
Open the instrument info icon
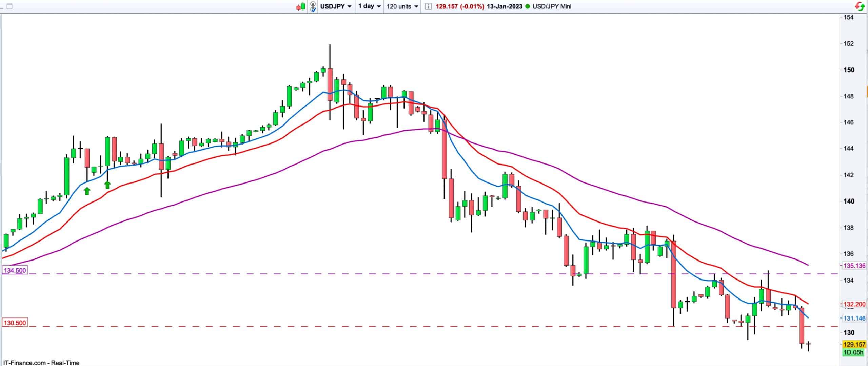point(428,6)
